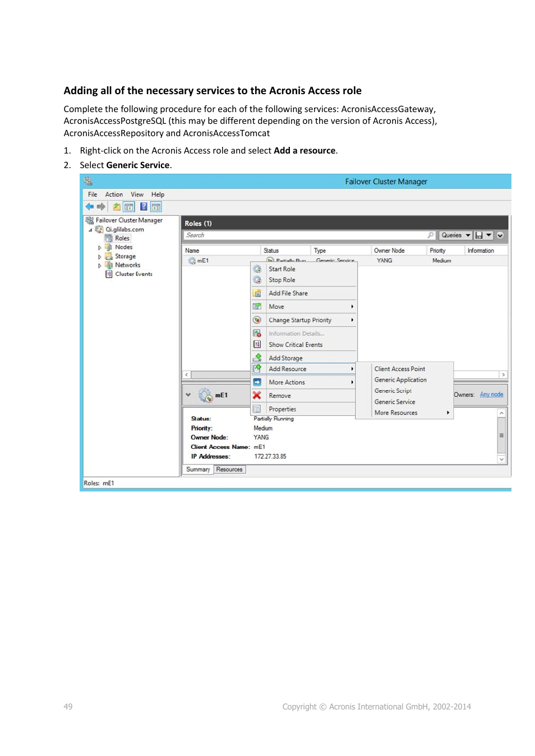Expand the Storage tree item arrow
This screenshot has width=535, height=756.
click(x=100, y=257)
